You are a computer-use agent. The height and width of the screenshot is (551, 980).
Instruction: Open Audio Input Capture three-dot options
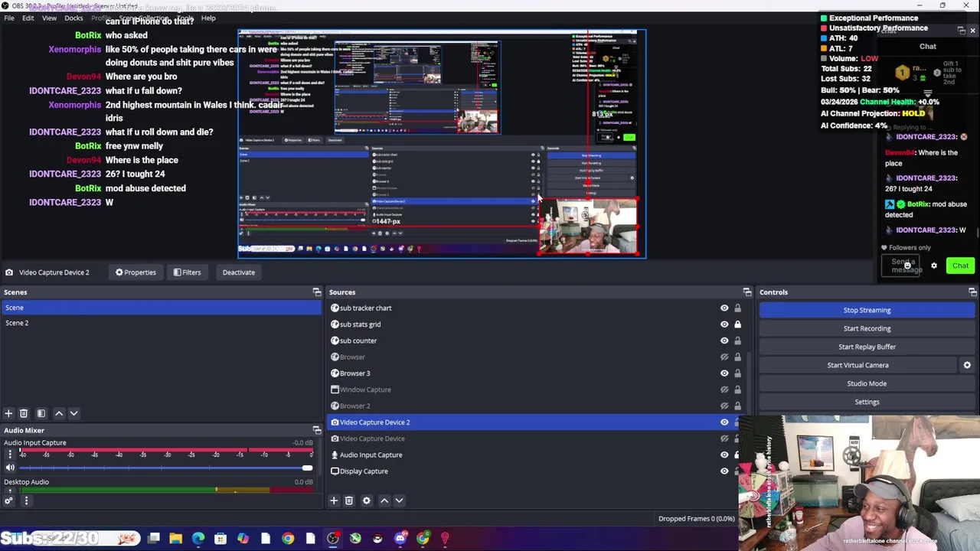click(10, 455)
